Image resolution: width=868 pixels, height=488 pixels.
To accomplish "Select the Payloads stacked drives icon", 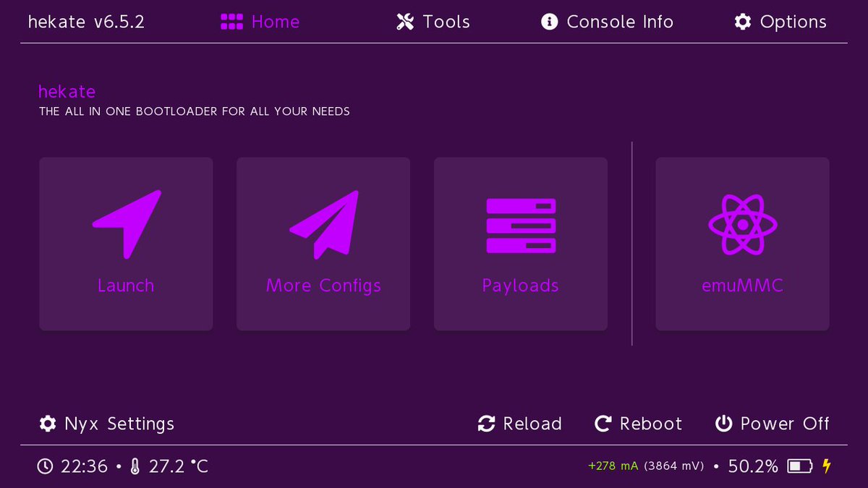I will [x=521, y=226].
